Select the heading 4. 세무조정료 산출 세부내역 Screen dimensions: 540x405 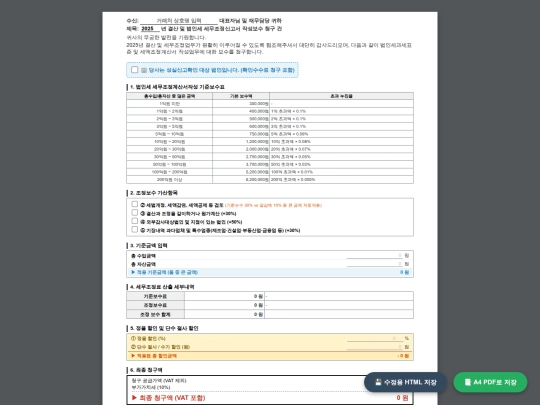coord(162,287)
